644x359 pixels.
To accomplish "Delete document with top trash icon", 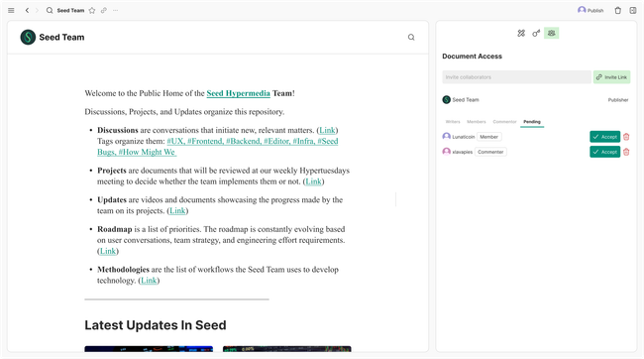I will tap(617, 10).
